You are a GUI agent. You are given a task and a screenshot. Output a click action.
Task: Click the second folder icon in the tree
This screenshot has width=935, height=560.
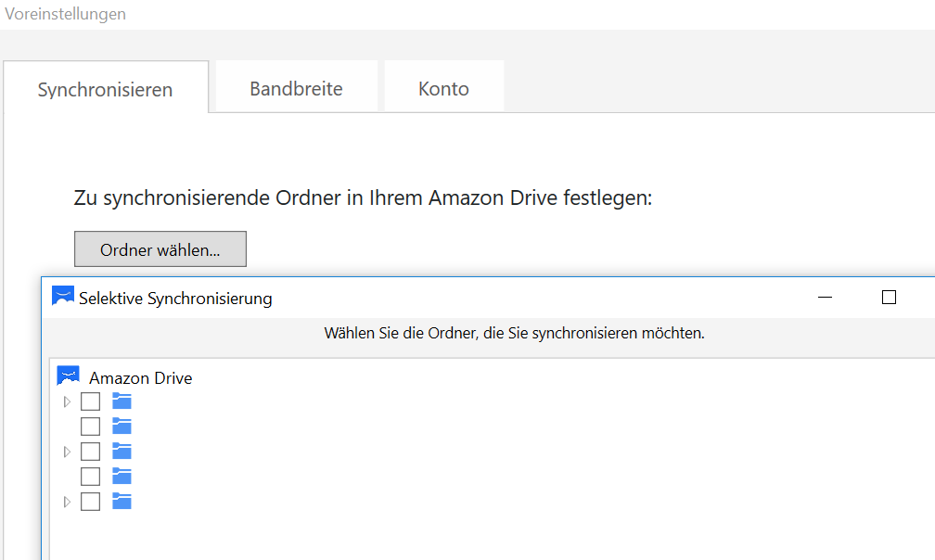point(122,426)
